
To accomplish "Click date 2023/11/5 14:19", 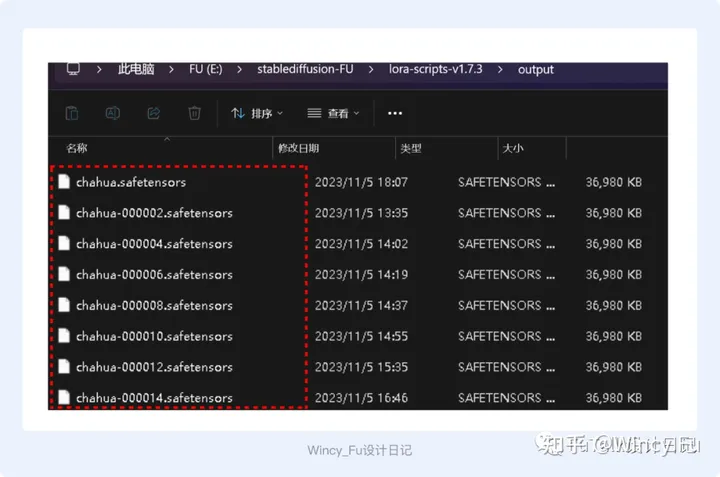I will click(x=361, y=275).
